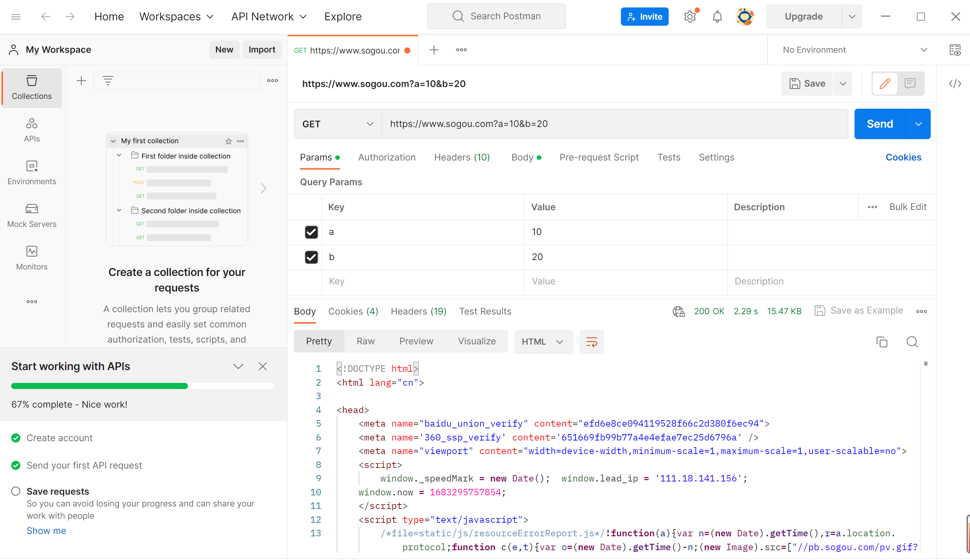Screen dimensions: 970x560
Task: Open the Pre-request Script tab
Action: point(599,157)
